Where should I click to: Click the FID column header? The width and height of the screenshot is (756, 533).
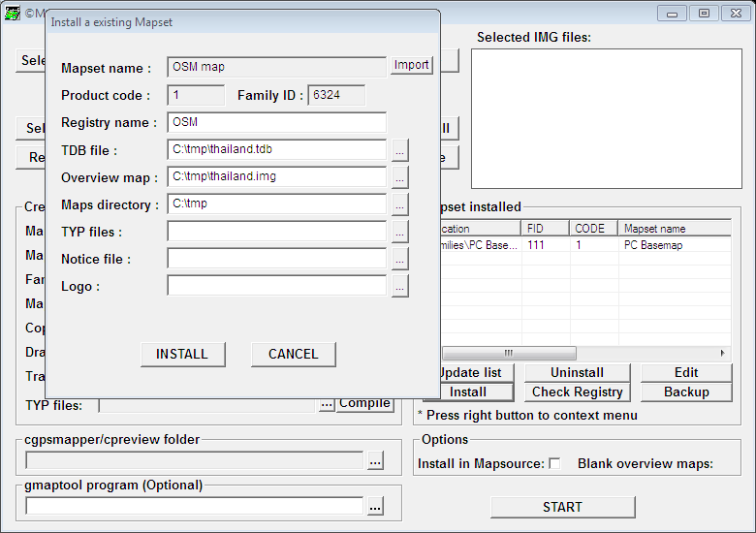pos(545,229)
